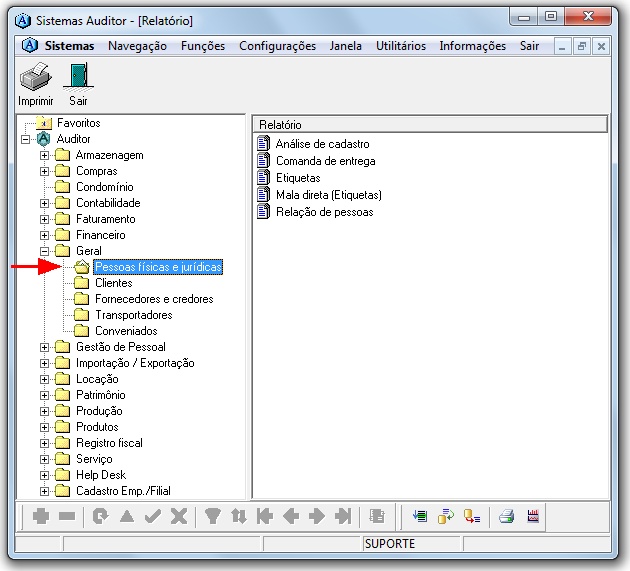
Task: Open the Relação de pessoas report
Action: click(325, 212)
